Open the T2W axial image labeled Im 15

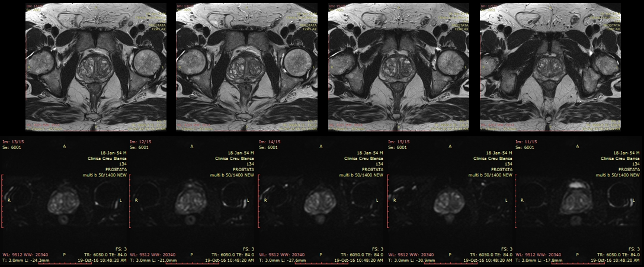[x=399, y=66]
